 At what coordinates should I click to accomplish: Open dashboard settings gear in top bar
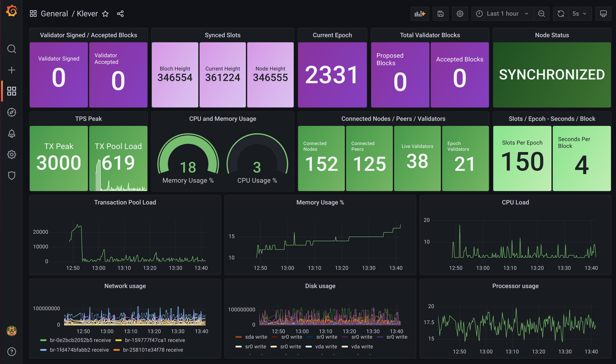pos(460,14)
